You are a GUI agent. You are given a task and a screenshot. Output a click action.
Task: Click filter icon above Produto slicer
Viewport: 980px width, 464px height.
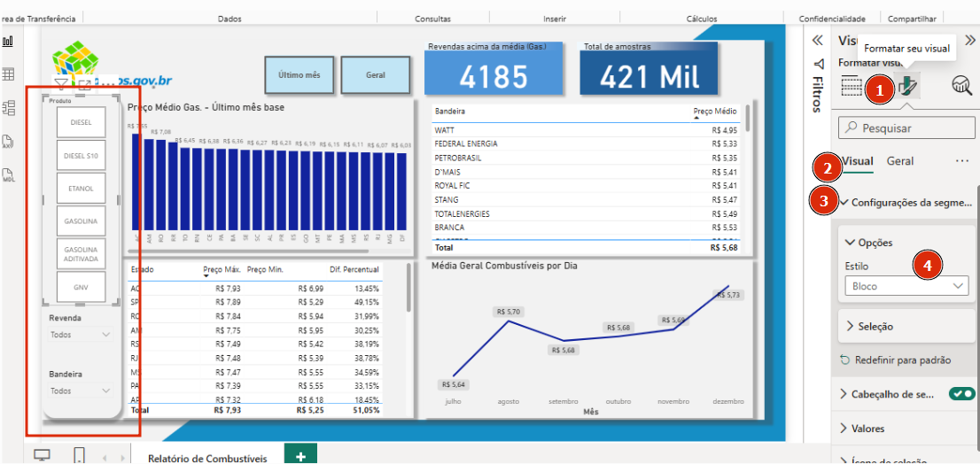click(x=60, y=84)
